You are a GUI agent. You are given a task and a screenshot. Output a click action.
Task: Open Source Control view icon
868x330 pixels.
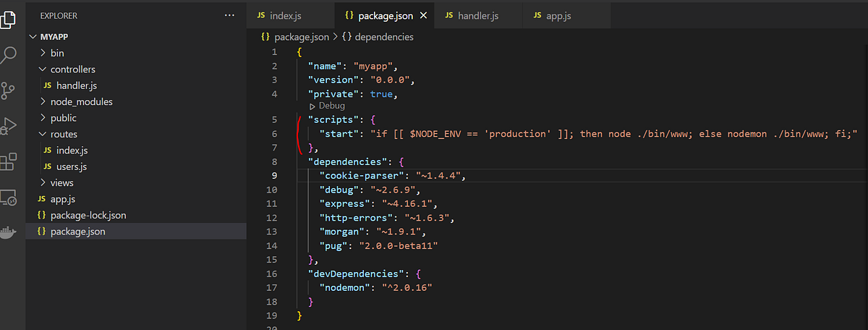coord(8,90)
